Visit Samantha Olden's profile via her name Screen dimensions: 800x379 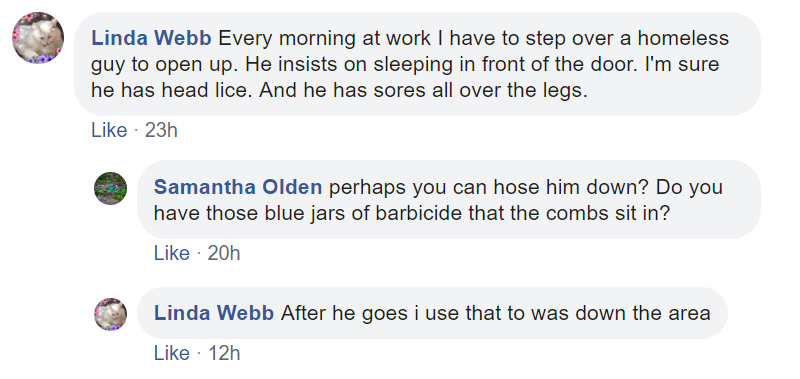[238, 187]
